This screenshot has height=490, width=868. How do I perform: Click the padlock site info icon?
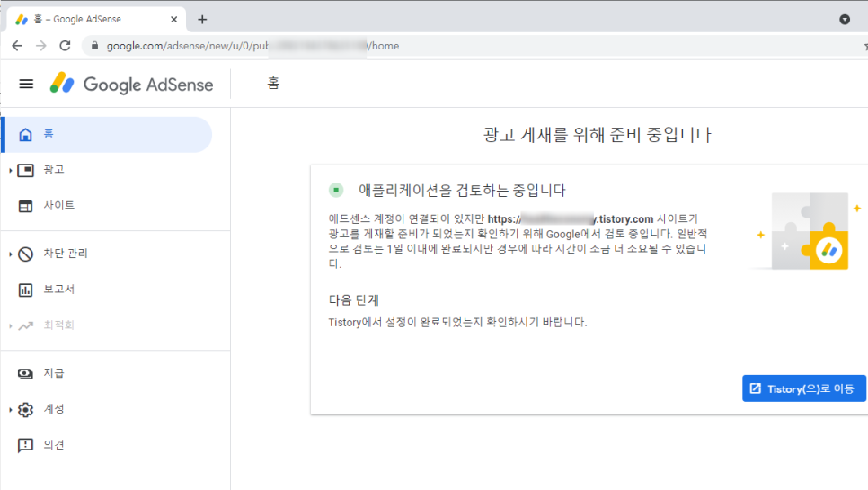pos(94,46)
